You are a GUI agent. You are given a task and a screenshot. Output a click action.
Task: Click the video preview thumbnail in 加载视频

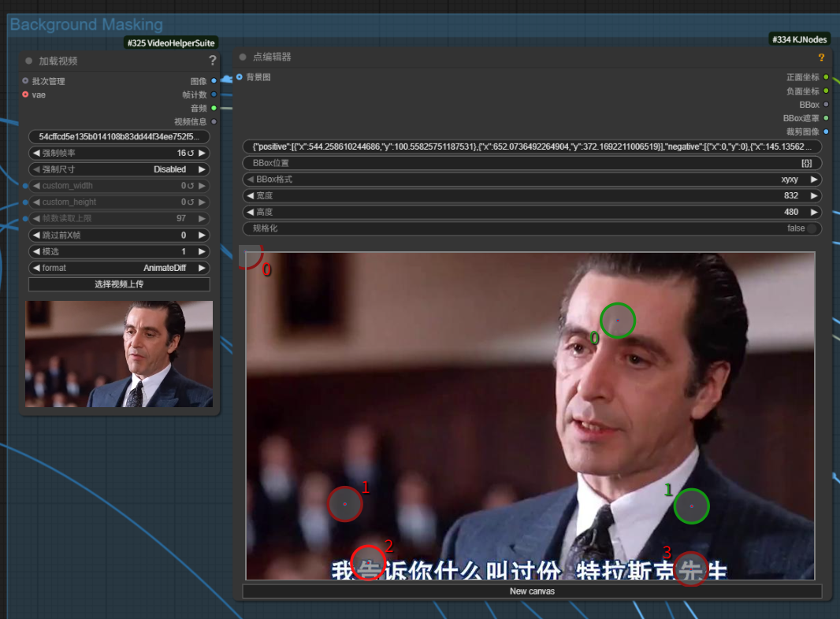pos(119,354)
